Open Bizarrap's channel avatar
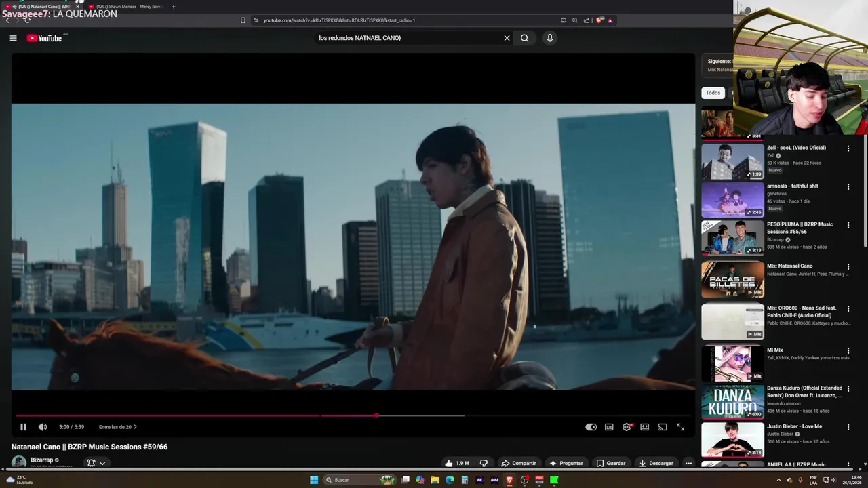Image resolution: width=868 pixels, height=488 pixels. [19, 462]
